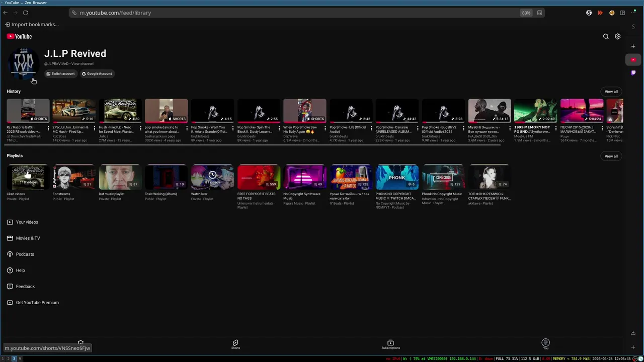Open YouTube search with the magnifier icon
This screenshot has height=362, width=644.
tap(606, 36)
